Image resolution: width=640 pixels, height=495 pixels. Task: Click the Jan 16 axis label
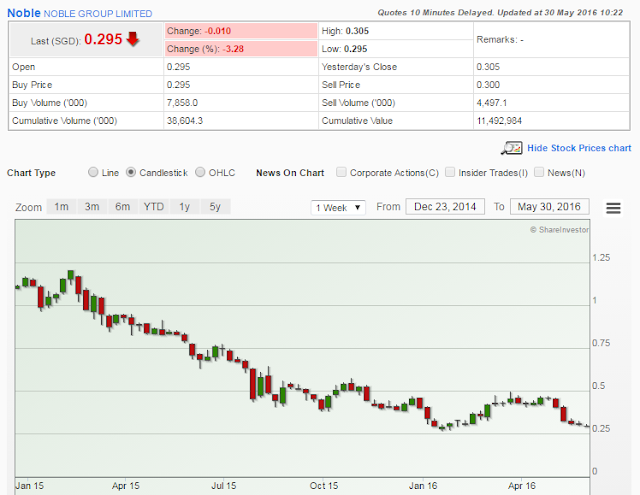coord(423,486)
